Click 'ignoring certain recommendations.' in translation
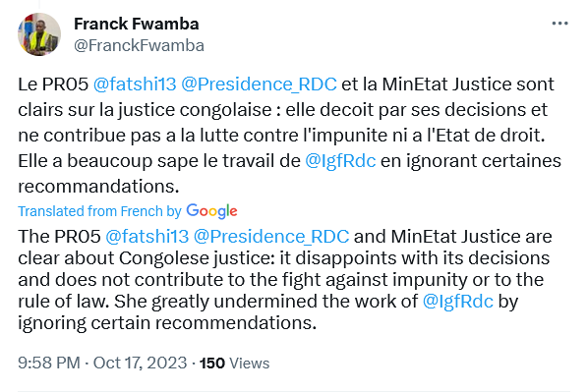Image resolution: width=588 pixels, height=392 pixels. (167, 323)
